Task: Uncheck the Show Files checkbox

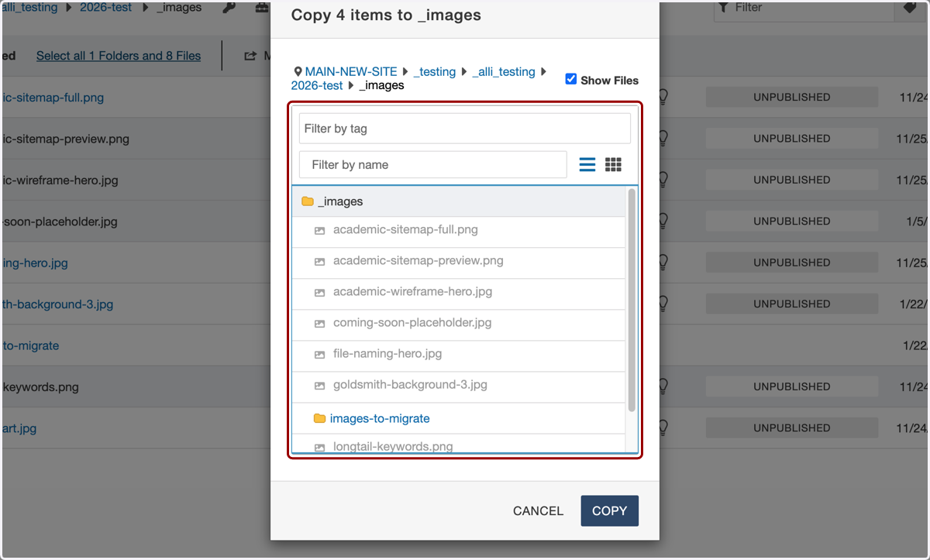Action: 571,79
